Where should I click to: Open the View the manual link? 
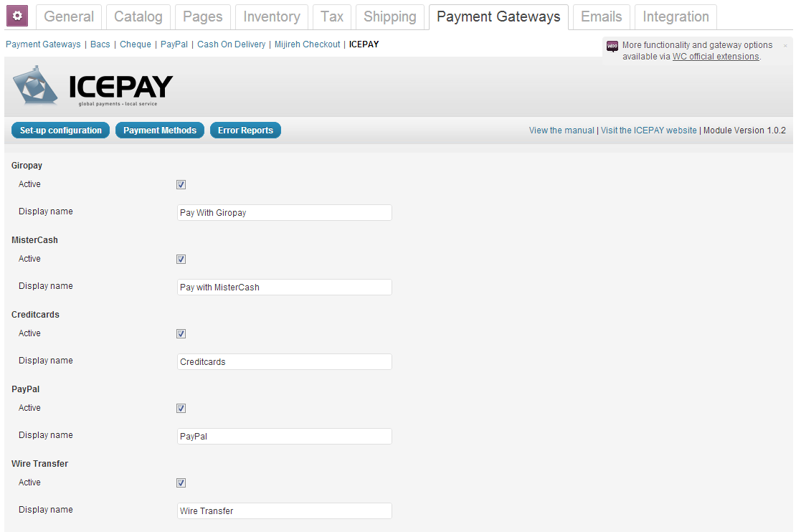561,130
